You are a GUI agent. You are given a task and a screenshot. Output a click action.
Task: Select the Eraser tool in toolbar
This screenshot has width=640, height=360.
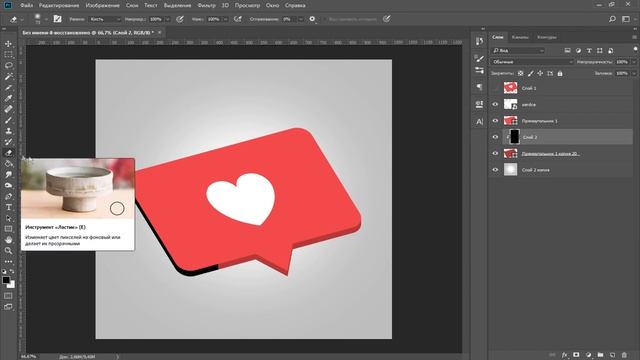[8, 153]
